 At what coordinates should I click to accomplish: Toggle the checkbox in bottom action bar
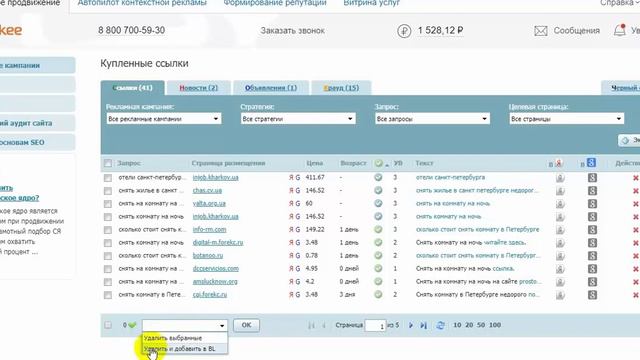[x=108, y=325]
